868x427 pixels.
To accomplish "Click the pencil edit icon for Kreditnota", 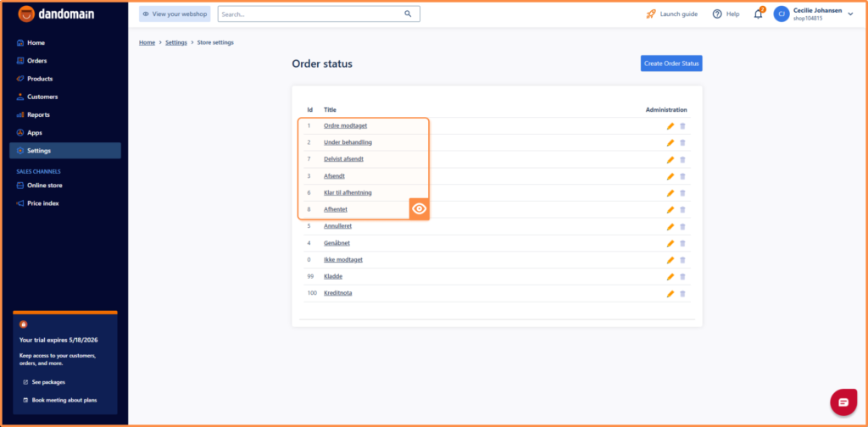I will pos(670,294).
